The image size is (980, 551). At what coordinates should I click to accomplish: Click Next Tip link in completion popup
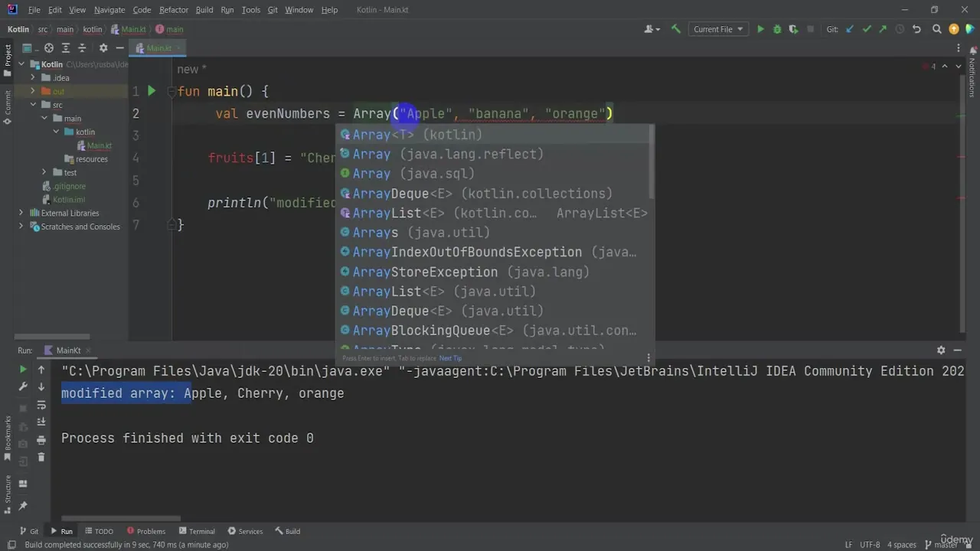coord(450,358)
